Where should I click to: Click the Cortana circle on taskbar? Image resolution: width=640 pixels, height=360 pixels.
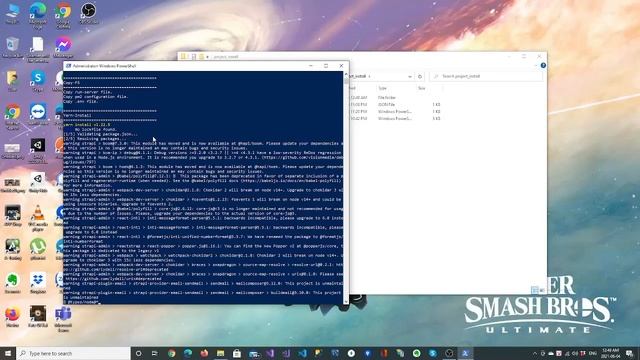coord(138,353)
